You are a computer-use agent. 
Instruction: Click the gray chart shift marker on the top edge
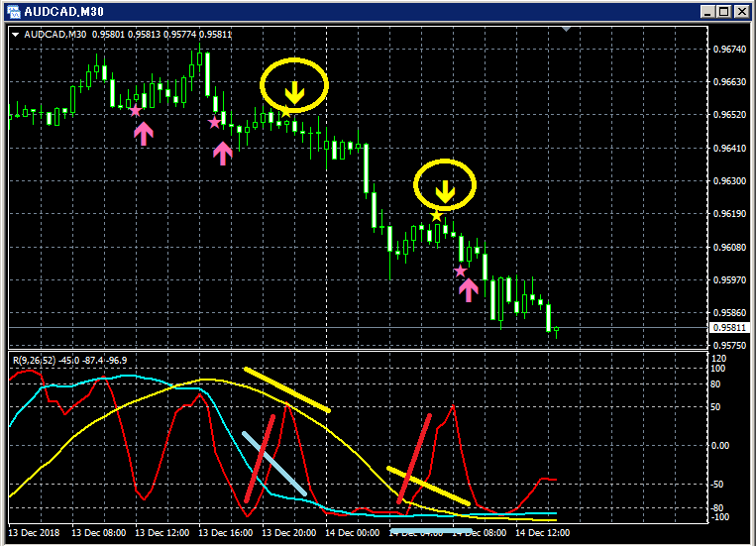point(566,30)
